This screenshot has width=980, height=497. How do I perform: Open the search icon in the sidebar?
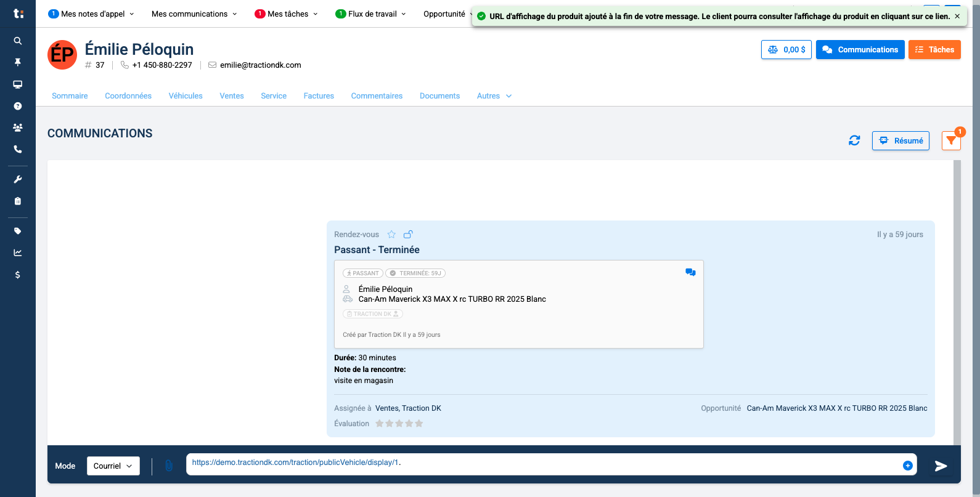click(x=18, y=41)
